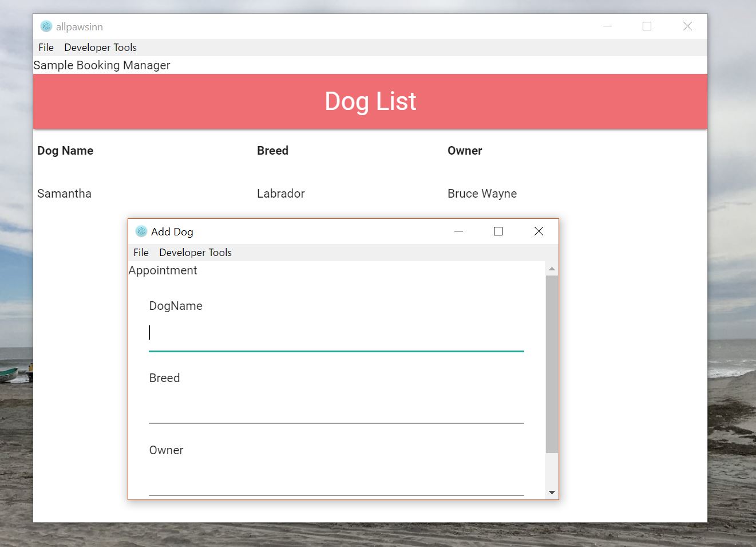756x547 pixels.
Task: Open Developer Tools menu in allpawsinn window
Action: pyautogui.click(x=100, y=48)
